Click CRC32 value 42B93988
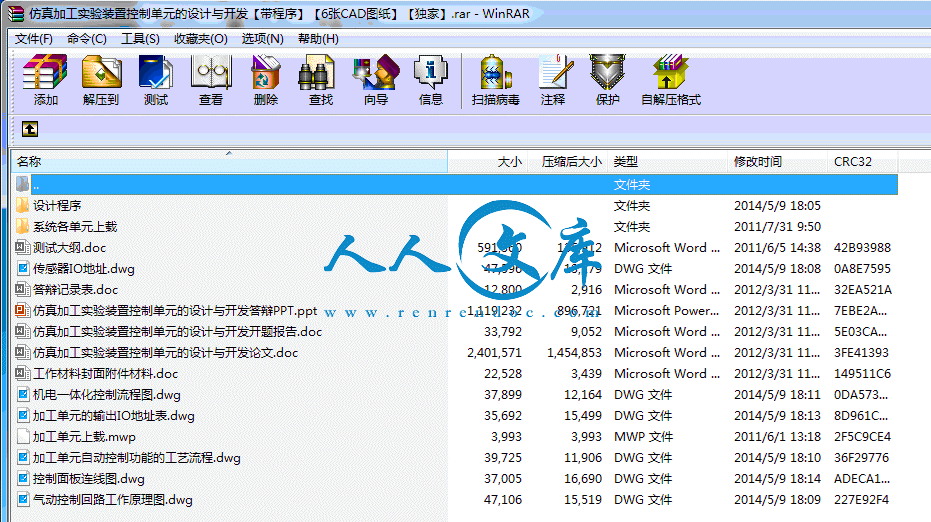This screenshot has width=931, height=522. (x=862, y=248)
